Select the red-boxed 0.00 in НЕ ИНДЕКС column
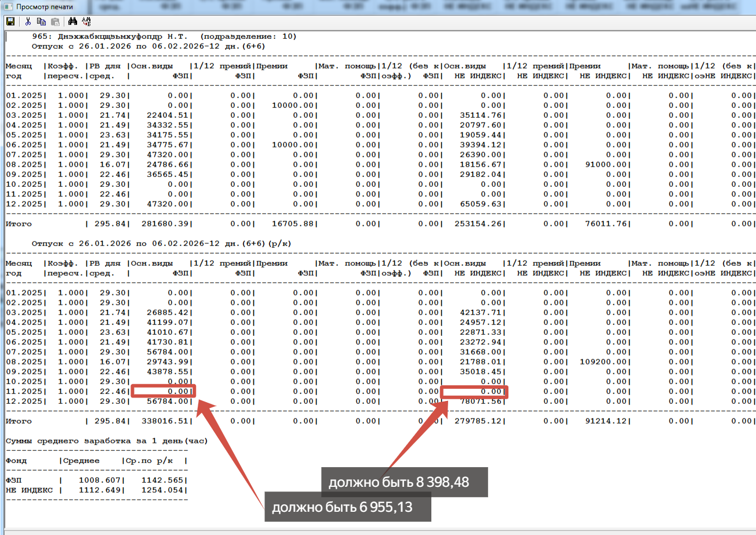This screenshot has width=756, height=535. click(x=474, y=392)
